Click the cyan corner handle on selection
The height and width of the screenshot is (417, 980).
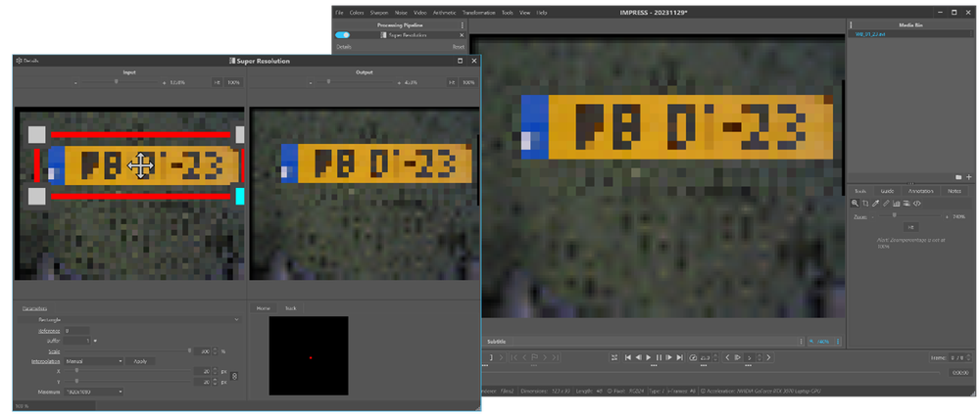click(x=239, y=197)
